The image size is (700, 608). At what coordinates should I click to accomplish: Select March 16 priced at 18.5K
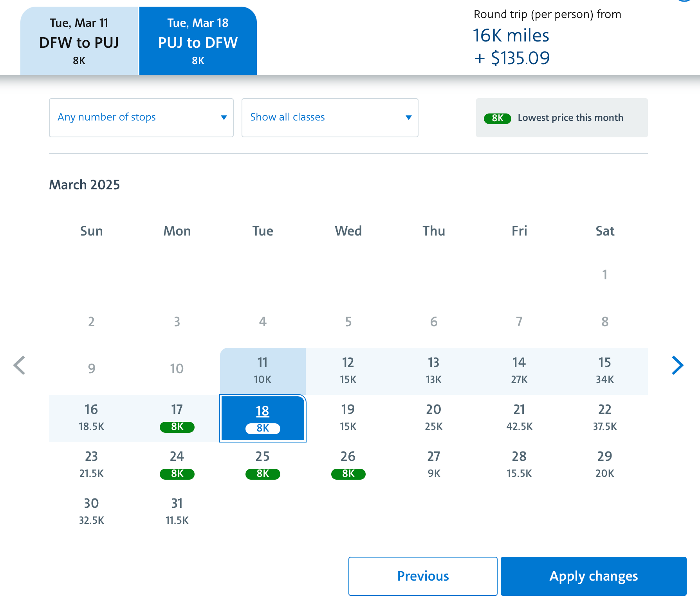tap(91, 418)
